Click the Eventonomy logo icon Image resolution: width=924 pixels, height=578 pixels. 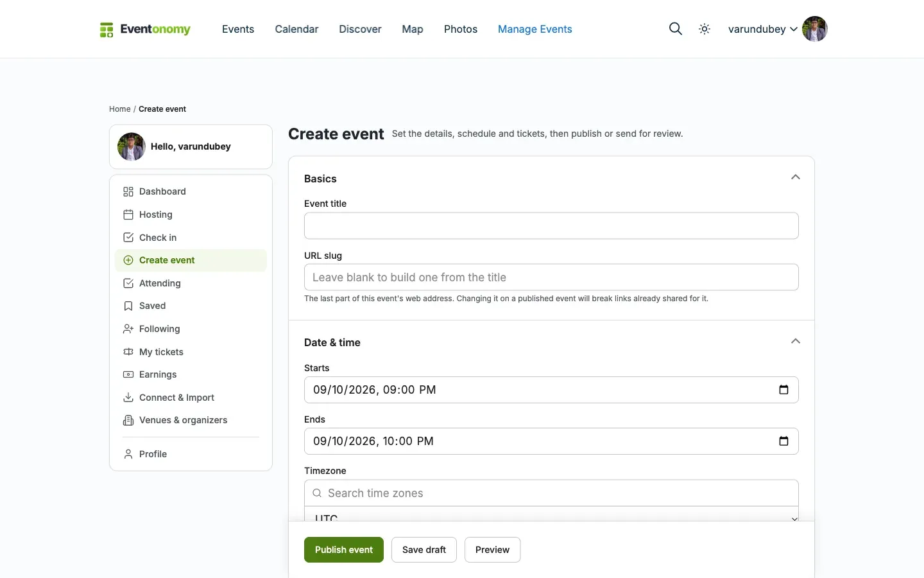pyautogui.click(x=107, y=30)
